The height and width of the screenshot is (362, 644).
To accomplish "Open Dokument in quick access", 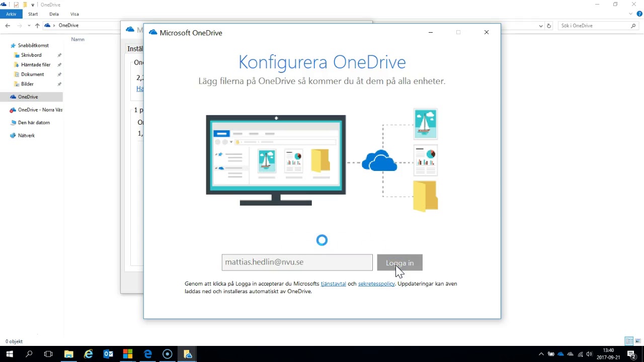I will (32, 74).
